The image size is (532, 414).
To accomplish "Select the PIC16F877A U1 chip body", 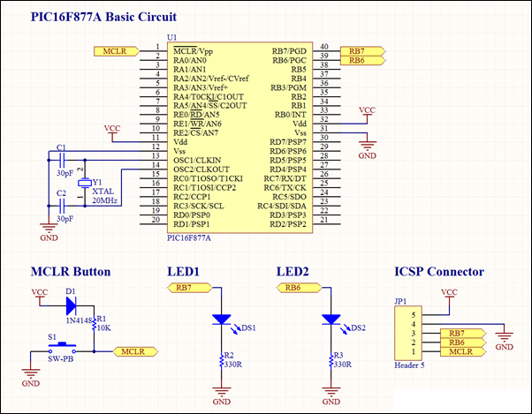I will (x=239, y=138).
